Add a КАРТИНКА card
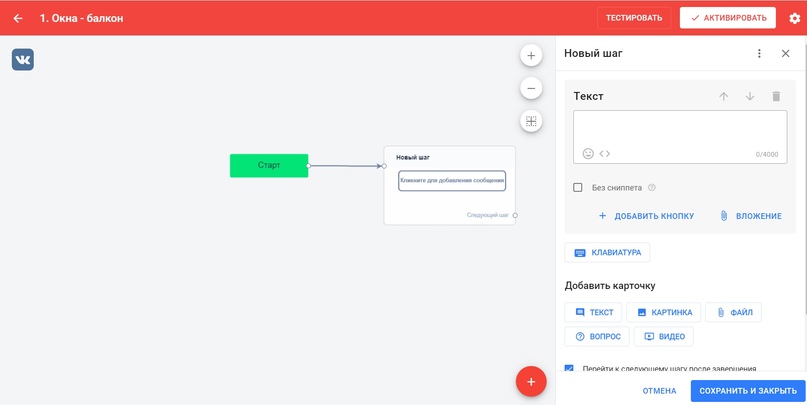807x405 pixels. coord(664,312)
